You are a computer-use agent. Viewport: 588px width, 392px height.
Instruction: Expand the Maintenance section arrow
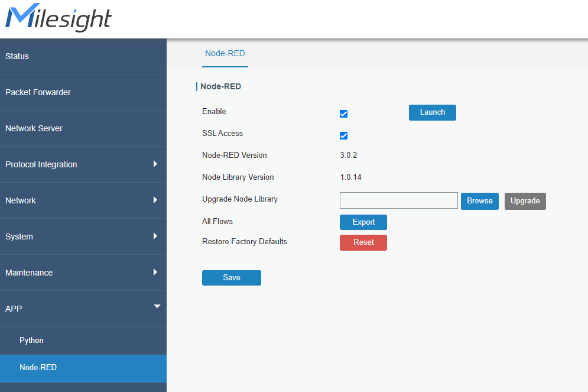155,272
